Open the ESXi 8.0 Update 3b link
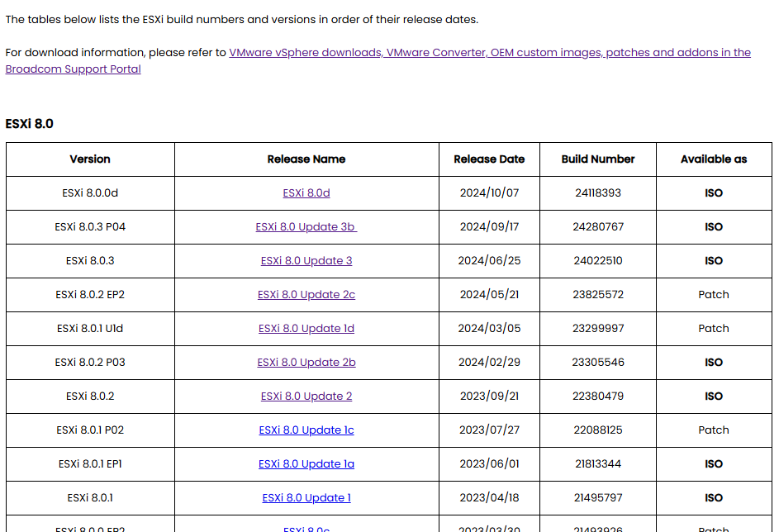The image size is (779, 532). coord(306,227)
